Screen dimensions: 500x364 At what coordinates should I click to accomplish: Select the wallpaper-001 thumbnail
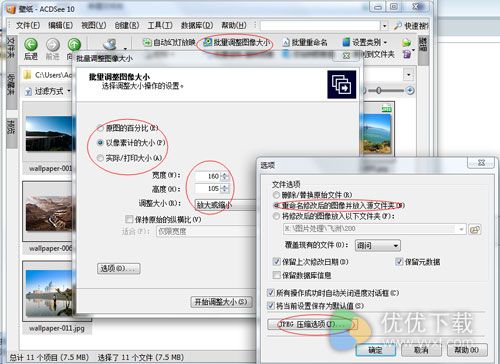[x=50, y=134]
